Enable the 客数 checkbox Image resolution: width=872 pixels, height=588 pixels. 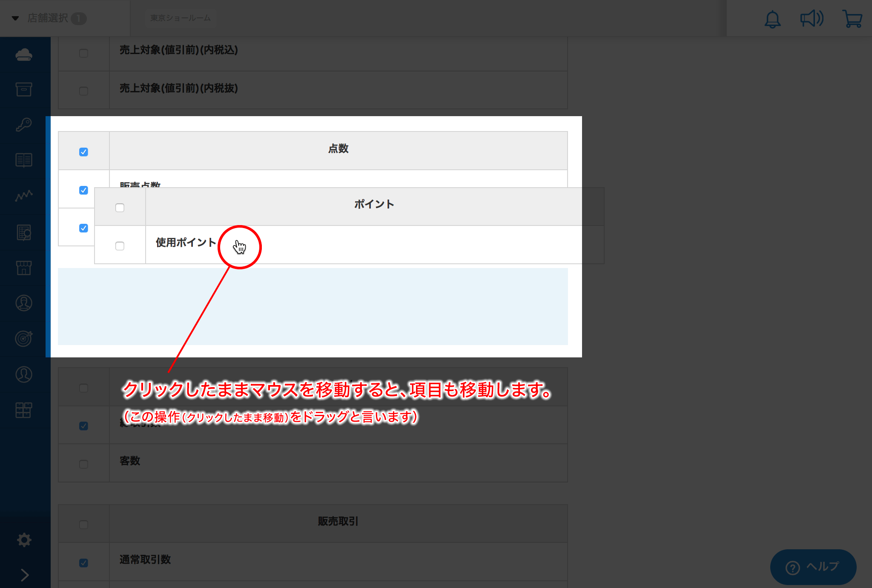click(x=83, y=464)
